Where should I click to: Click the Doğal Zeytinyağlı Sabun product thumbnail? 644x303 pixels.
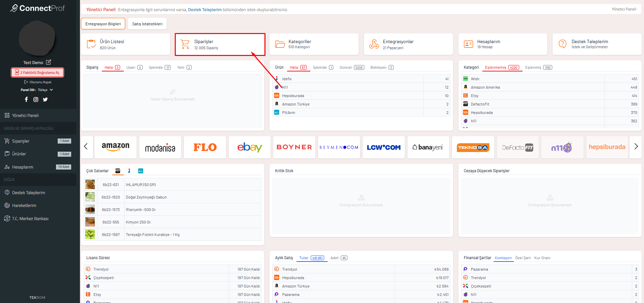90,197
